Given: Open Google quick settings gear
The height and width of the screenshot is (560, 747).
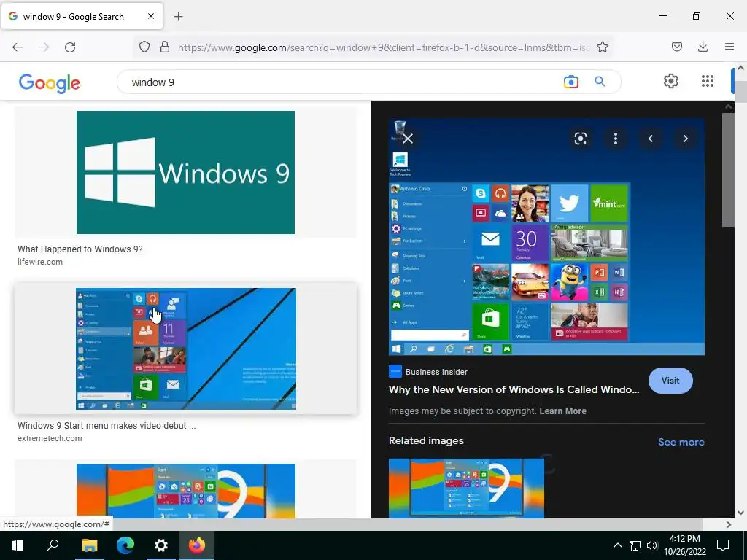Looking at the screenshot, I should click(x=671, y=81).
